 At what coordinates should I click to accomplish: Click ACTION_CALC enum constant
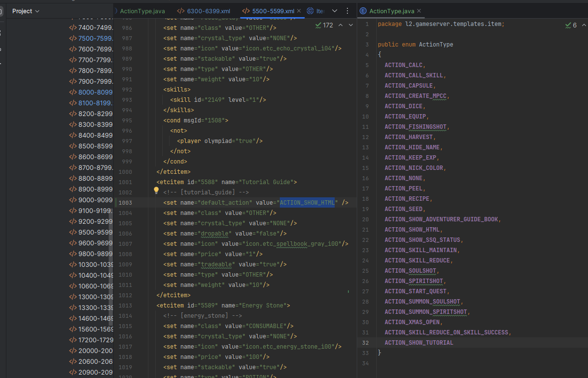pos(404,65)
